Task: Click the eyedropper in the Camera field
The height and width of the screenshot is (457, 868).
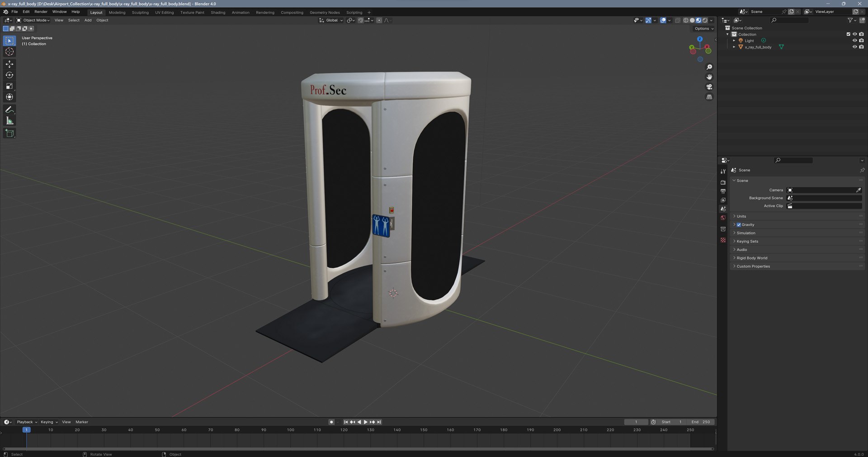Action: 859,190
